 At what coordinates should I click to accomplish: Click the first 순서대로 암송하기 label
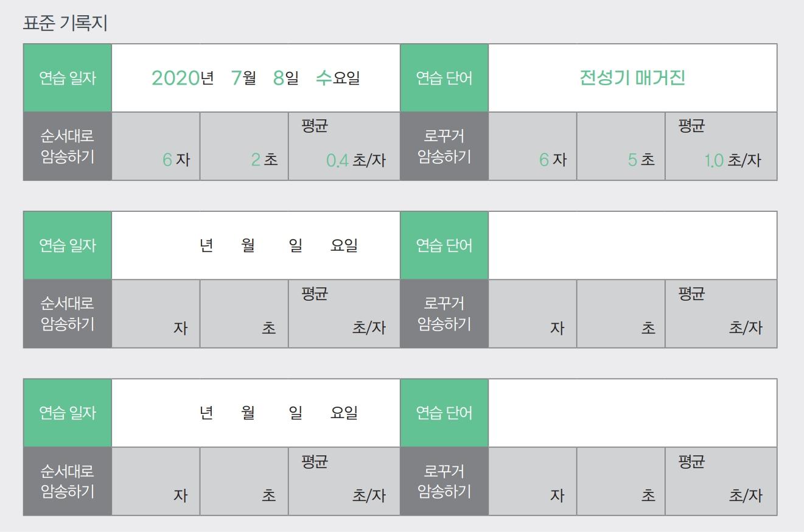[68, 147]
